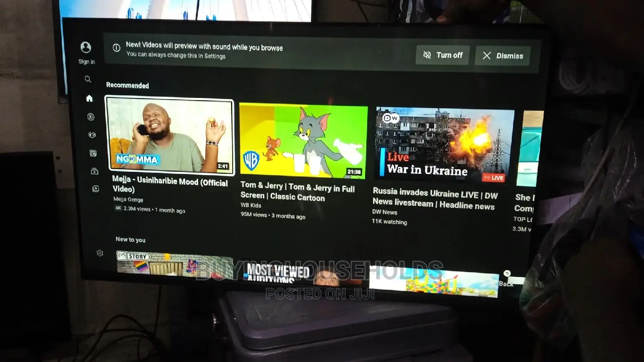Screen dimensions: 644x362
Task: Click the 'WB Kids' channel name
Action: coord(251,205)
